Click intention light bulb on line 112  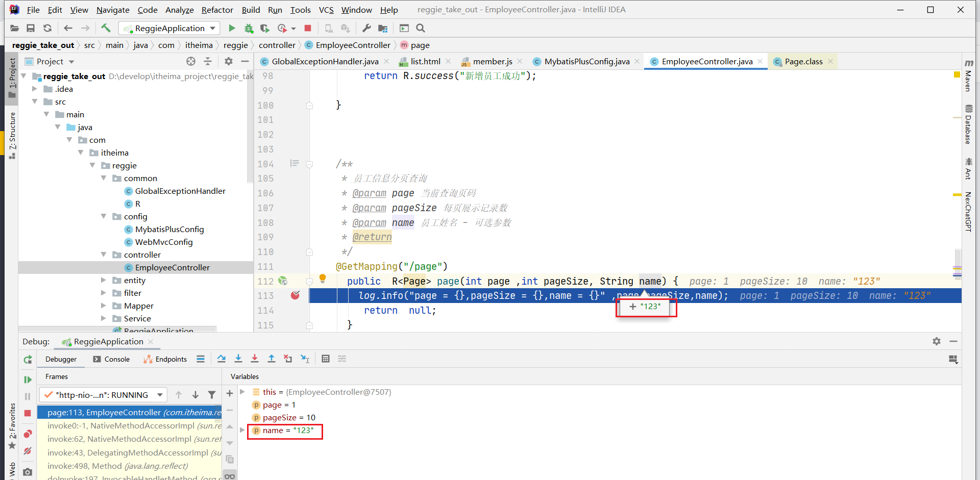[323, 279]
